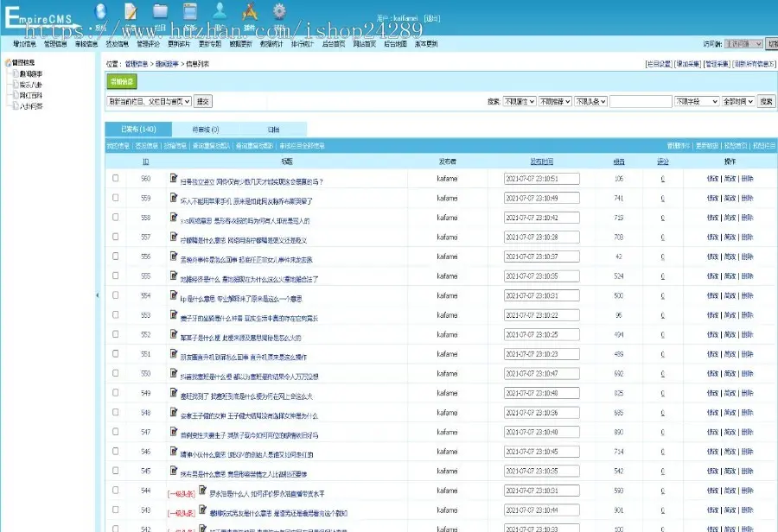Click the search keyword text field

(641, 102)
